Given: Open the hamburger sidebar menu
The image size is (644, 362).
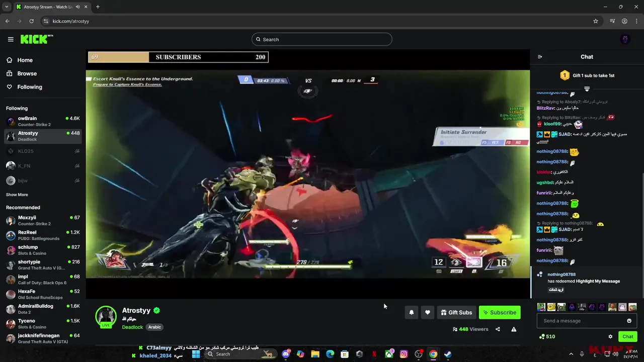Looking at the screenshot, I should point(11,39).
